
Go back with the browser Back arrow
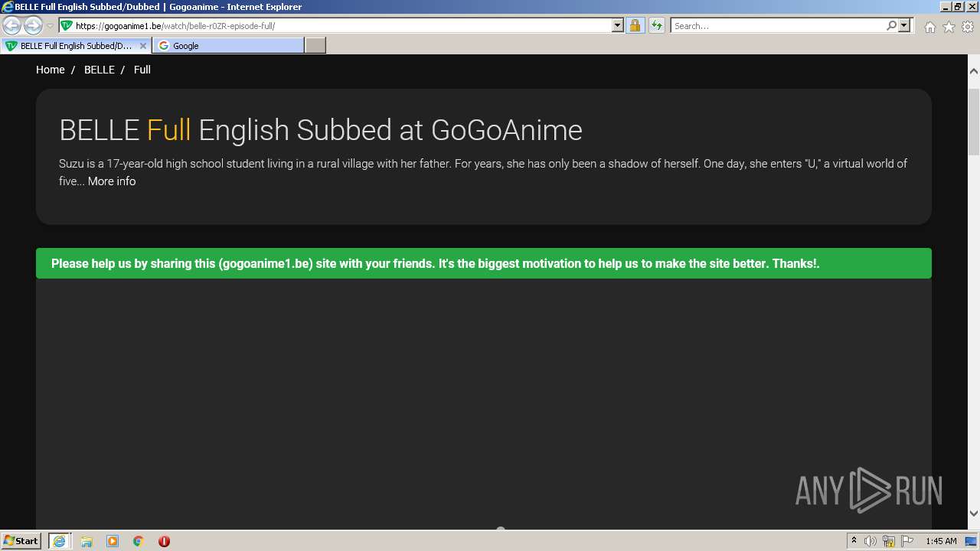pyautogui.click(x=12, y=26)
